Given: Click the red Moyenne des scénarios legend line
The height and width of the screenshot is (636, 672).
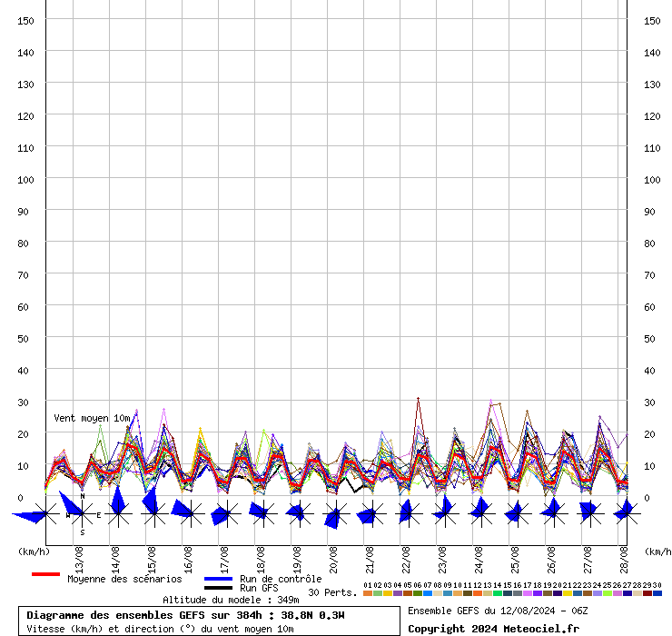Looking at the screenshot, I should 45,574.
